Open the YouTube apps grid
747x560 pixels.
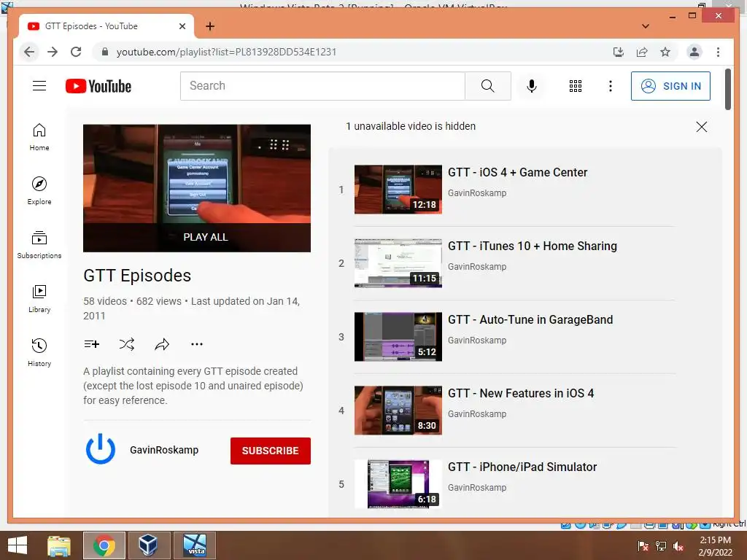[x=576, y=86]
